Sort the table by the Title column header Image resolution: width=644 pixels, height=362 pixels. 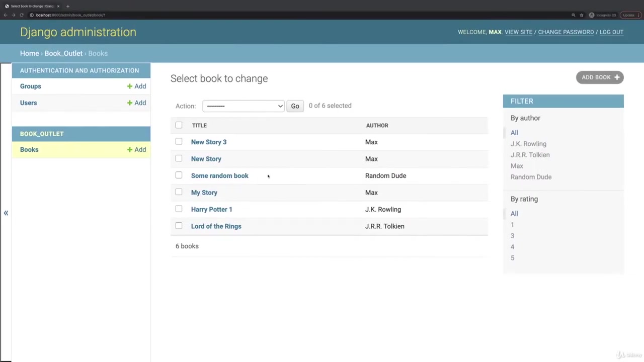point(199,125)
